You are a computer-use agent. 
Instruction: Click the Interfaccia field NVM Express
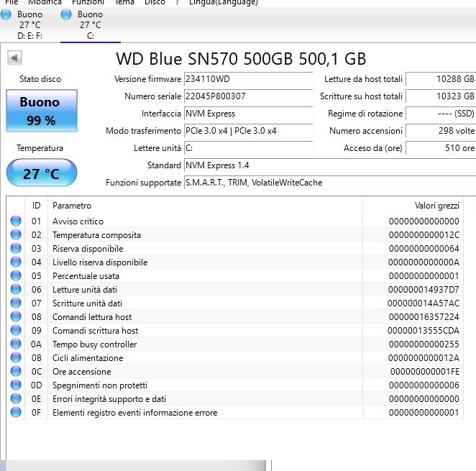point(248,114)
